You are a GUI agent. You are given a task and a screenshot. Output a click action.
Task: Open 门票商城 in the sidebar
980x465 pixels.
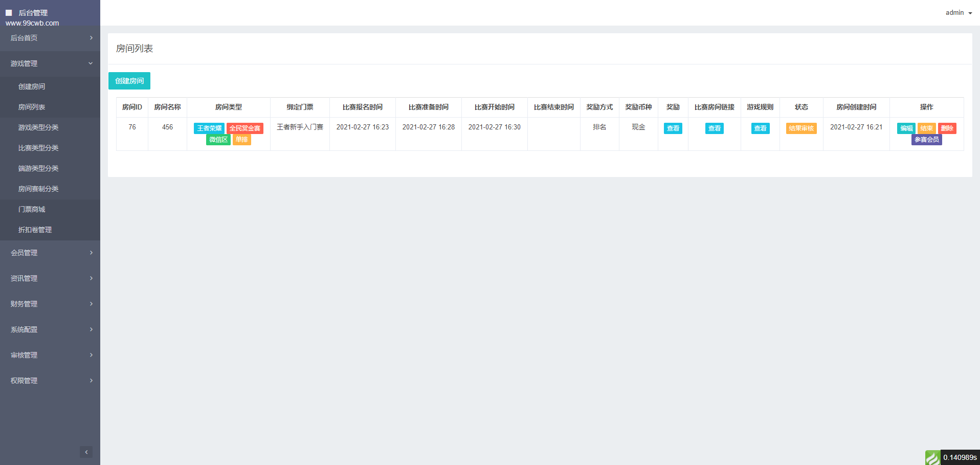50,209
